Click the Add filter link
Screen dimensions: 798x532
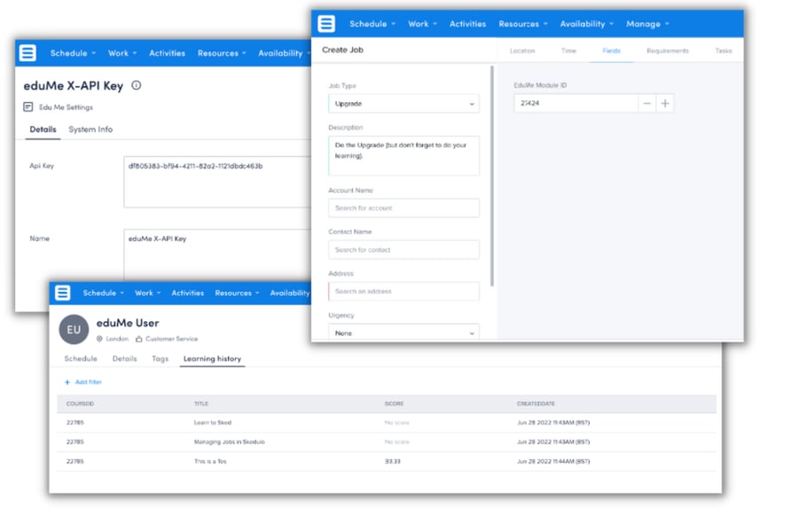(83, 382)
